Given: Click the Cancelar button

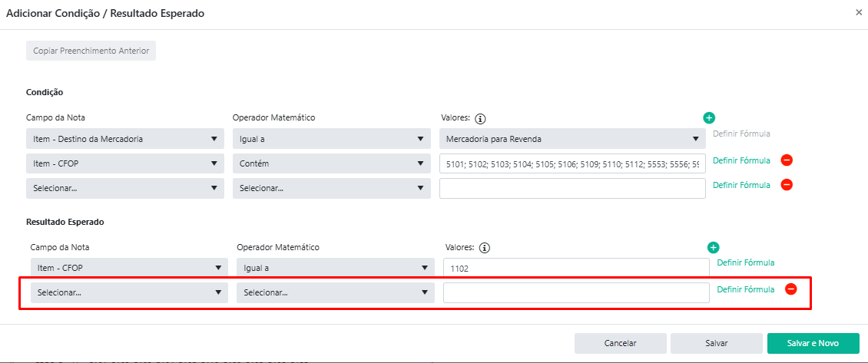Looking at the screenshot, I should click(x=620, y=343).
